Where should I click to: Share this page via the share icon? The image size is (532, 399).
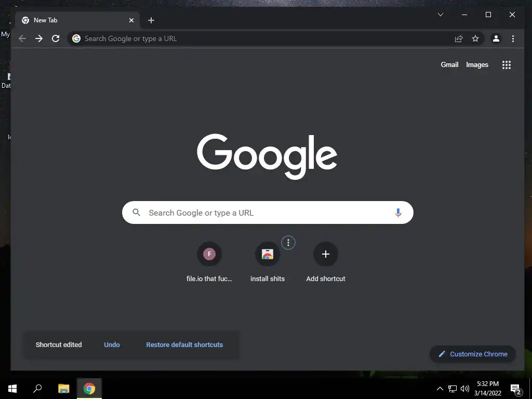click(x=459, y=38)
